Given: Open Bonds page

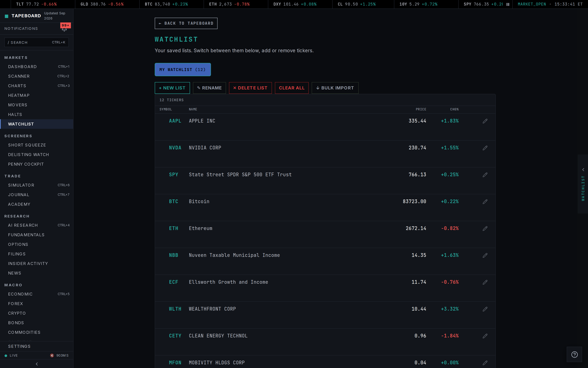Looking at the screenshot, I should [37, 323].
